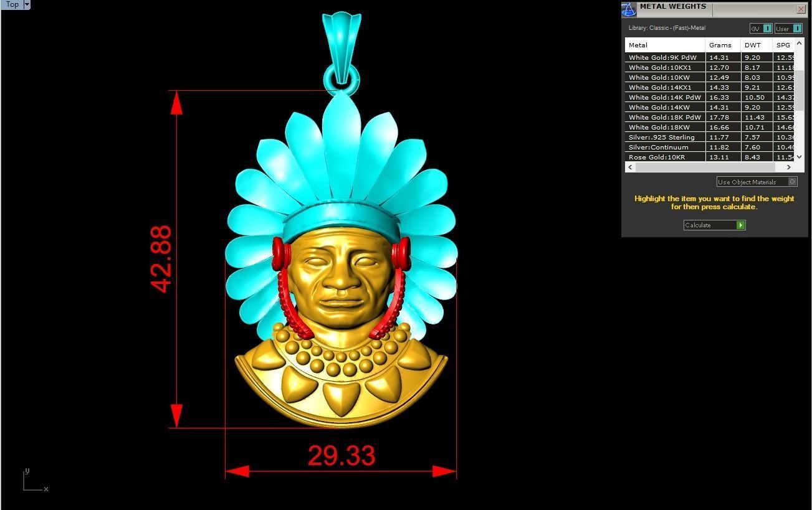Click the horizontal scroll-left arrow
812x510 pixels.
[x=630, y=167]
